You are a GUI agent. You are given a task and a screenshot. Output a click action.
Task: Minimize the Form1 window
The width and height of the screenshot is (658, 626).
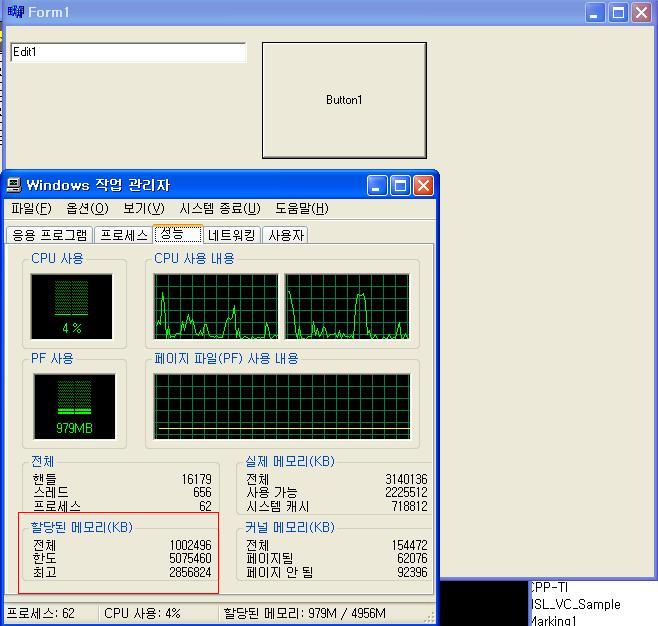(x=595, y=12)
